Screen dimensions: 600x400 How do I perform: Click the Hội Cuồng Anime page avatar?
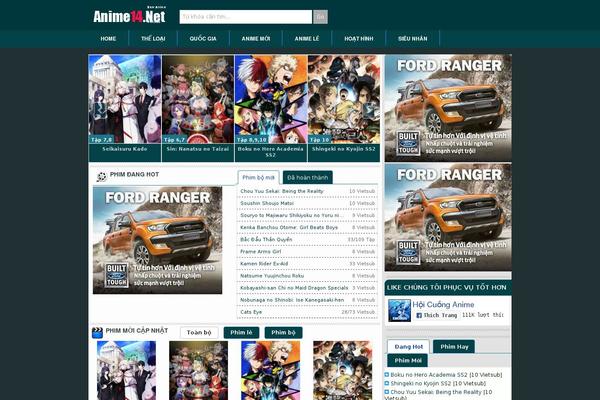[x=399, y=310]
